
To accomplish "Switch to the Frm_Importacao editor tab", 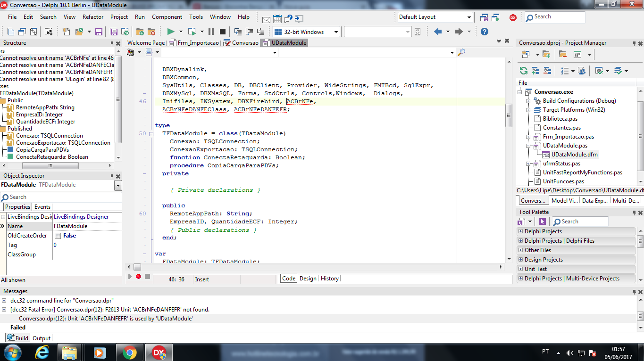I will coord(194,43).
